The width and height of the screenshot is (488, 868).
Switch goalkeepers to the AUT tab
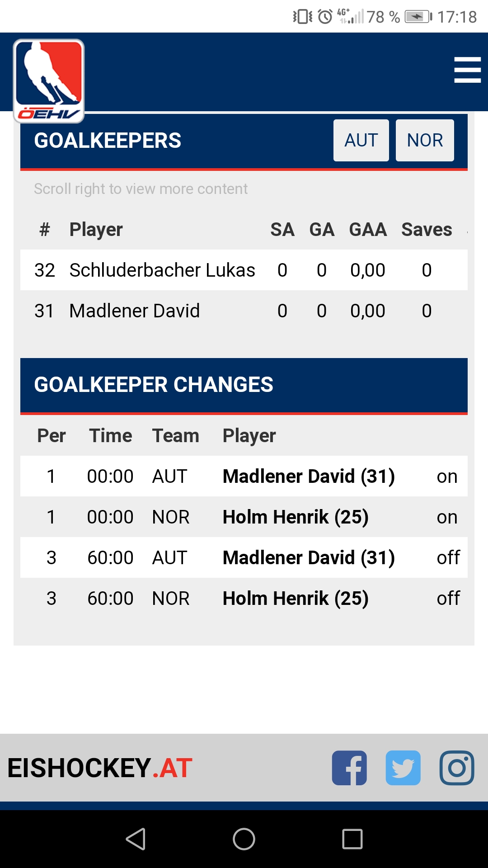[361, 140]
